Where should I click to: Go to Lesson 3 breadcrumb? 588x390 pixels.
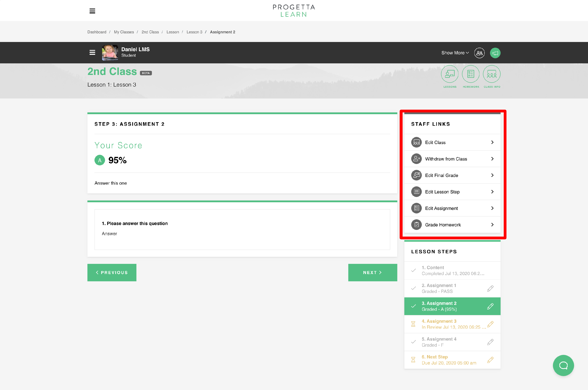(194, 32)
